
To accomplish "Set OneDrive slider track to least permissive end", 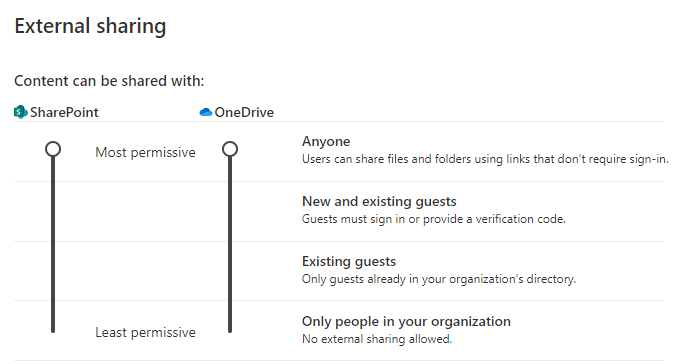I will pos(230,330).
